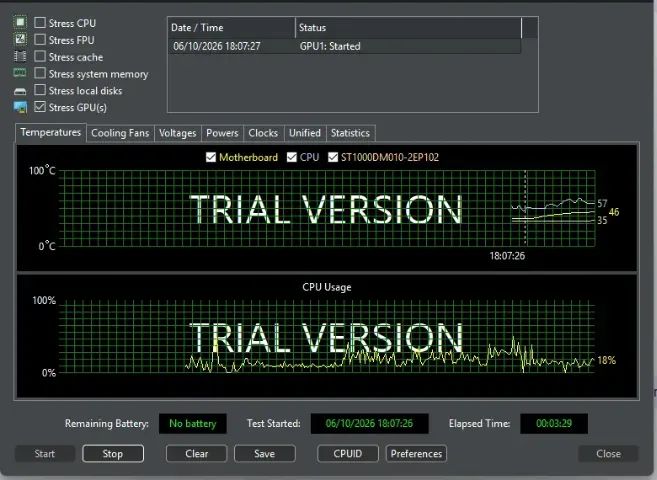This screenshot has height=480, width=657.
Task: Click the RAM icon beside Stress system memory
Action: 20,73
